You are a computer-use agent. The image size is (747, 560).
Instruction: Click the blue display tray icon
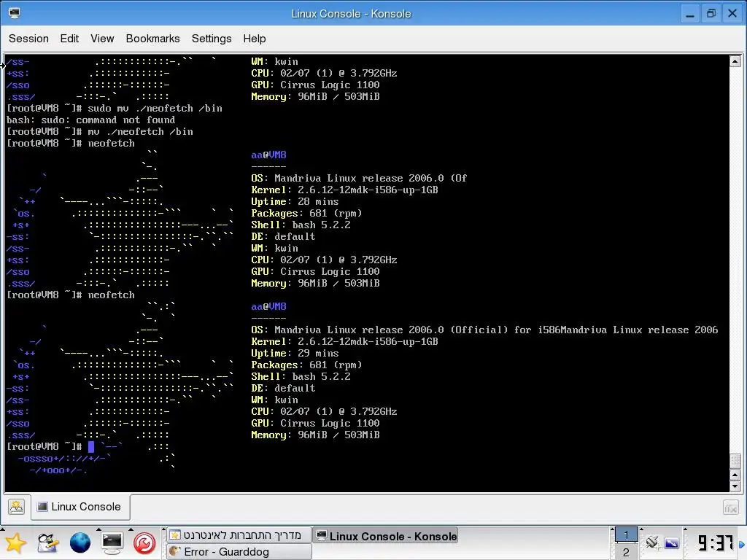pyautogui.click(x=671, y=542)
